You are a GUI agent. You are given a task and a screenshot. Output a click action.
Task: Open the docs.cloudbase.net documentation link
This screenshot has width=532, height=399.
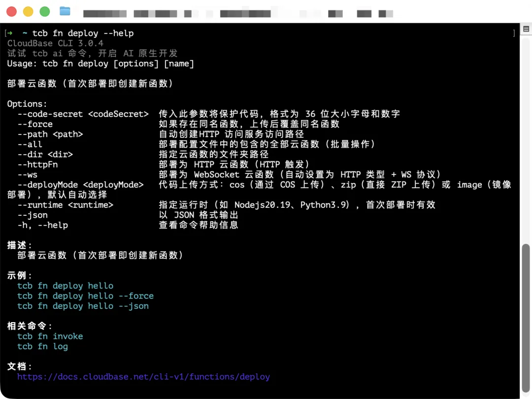pos(143,376)
